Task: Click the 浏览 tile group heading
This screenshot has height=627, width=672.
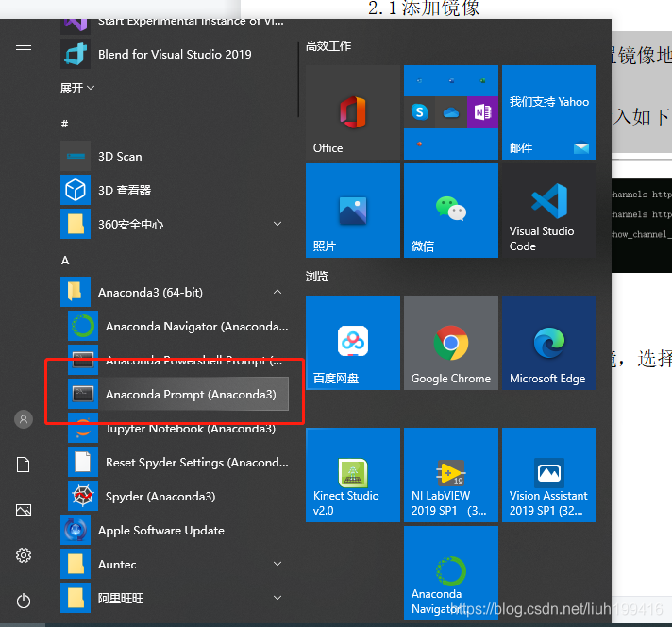Action: [317, 276]
